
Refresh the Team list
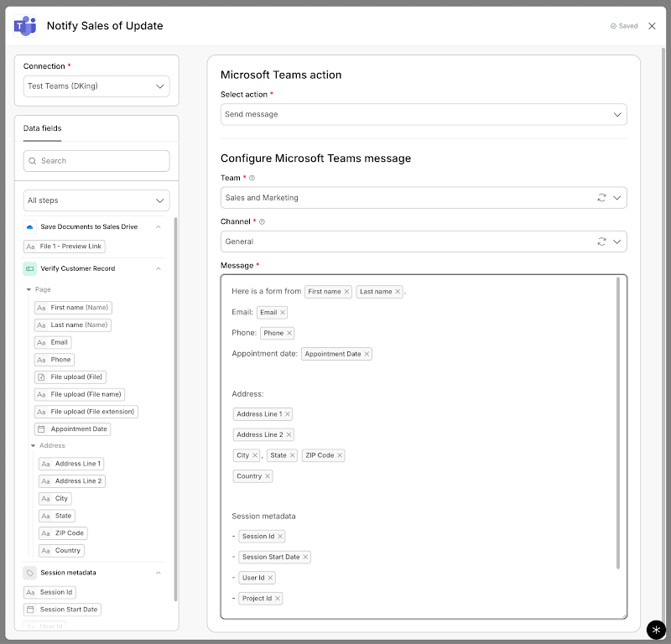601,198
